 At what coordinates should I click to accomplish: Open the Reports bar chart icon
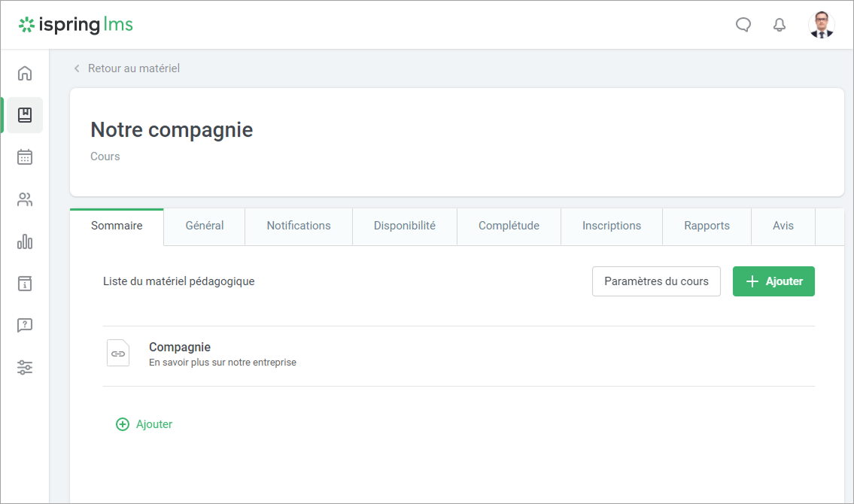point(25,241)
